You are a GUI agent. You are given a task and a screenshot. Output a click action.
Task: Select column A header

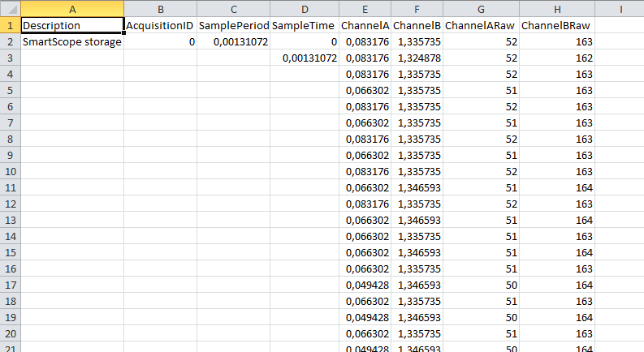(72, 8)
